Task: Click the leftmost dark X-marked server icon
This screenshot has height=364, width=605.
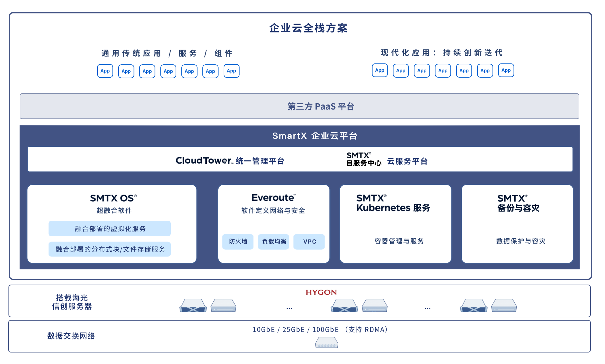Action: 193,306
